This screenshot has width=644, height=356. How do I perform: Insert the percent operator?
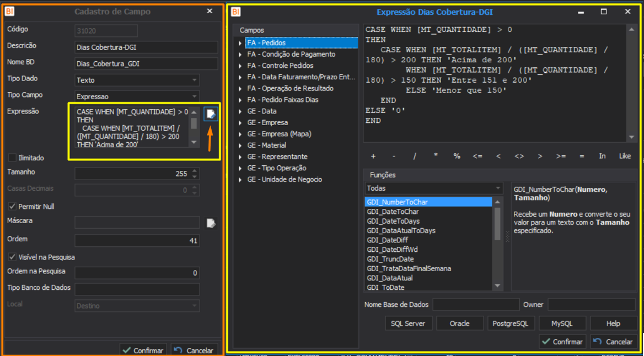pos(457,157)
